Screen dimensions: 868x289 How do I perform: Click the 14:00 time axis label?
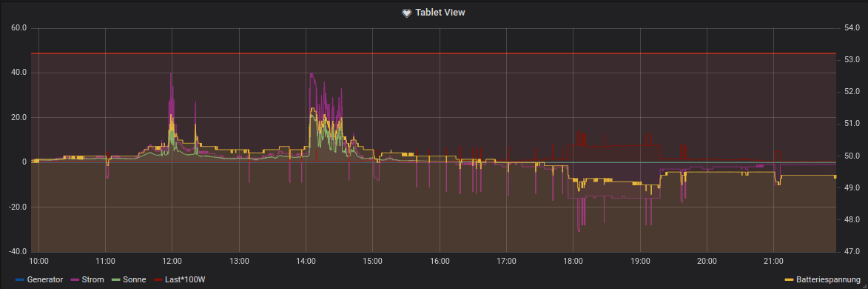click(306, 261)
